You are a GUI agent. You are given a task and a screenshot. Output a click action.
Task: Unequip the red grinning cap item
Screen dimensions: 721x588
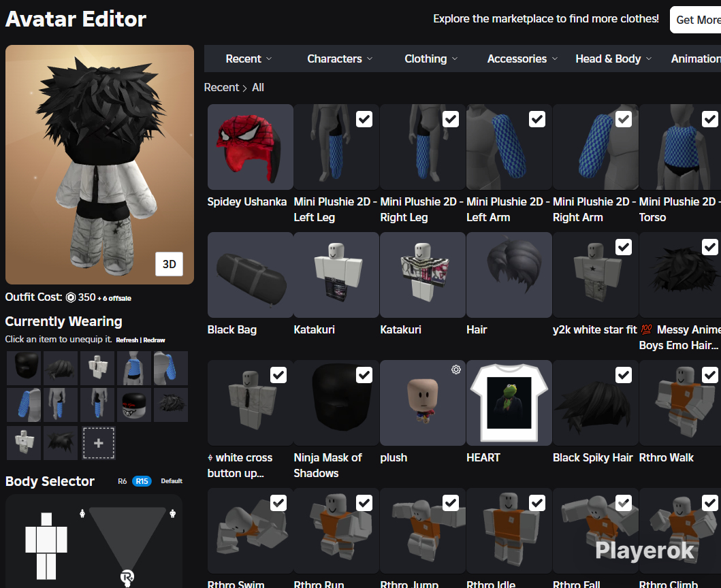[134, 405]
